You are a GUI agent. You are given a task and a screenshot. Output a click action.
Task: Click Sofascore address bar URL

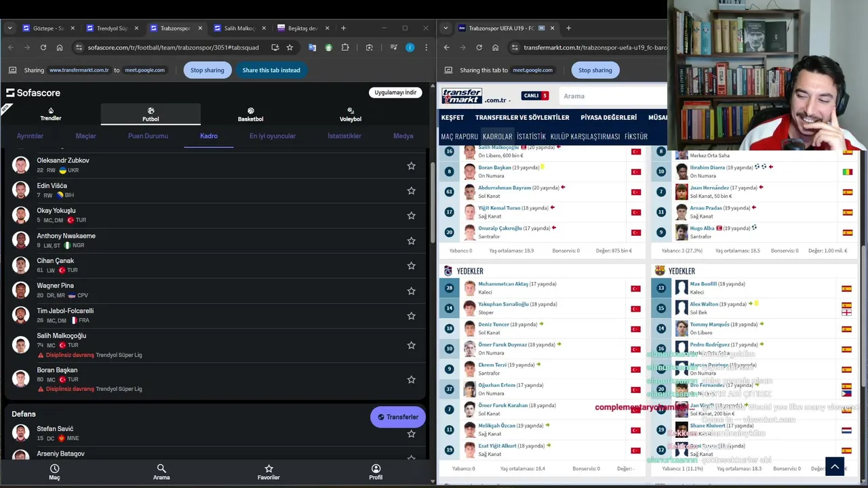173,47
